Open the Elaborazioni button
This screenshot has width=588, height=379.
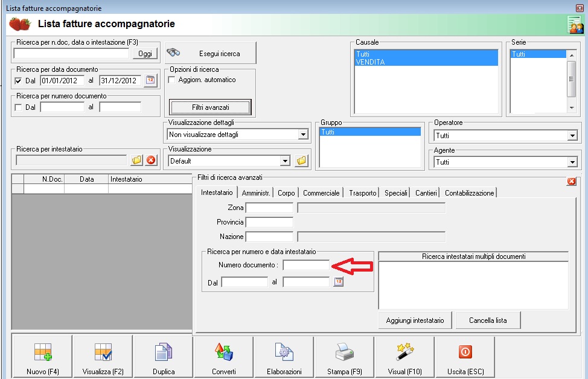pyautogui.click(x=284, y=357)
